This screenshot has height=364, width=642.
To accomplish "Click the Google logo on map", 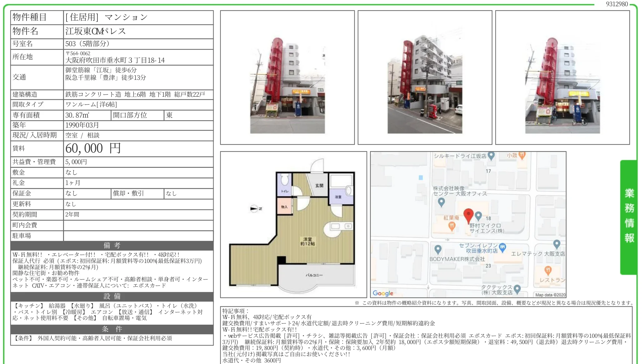I will (x=383, y=293).
